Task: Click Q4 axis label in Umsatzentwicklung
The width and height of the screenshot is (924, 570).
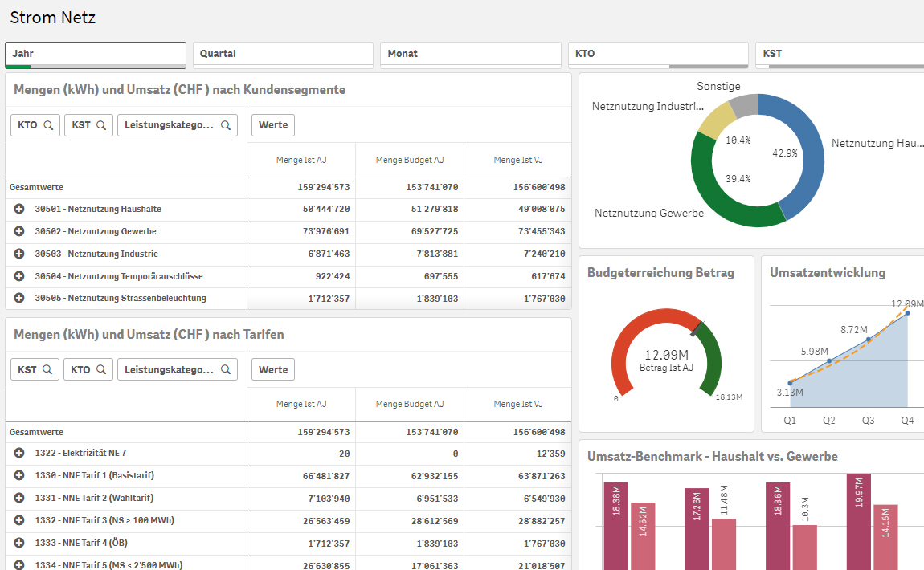Action: coord(907,421)
